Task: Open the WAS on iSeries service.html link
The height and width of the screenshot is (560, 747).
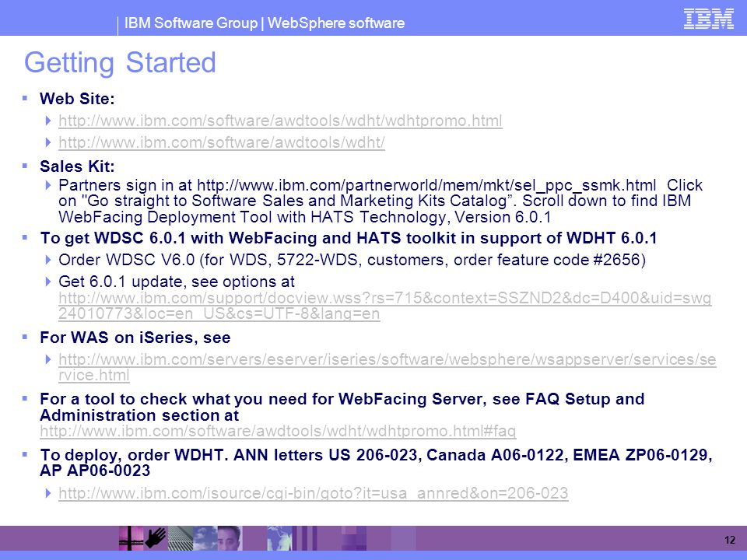Action: pos(387,367)
